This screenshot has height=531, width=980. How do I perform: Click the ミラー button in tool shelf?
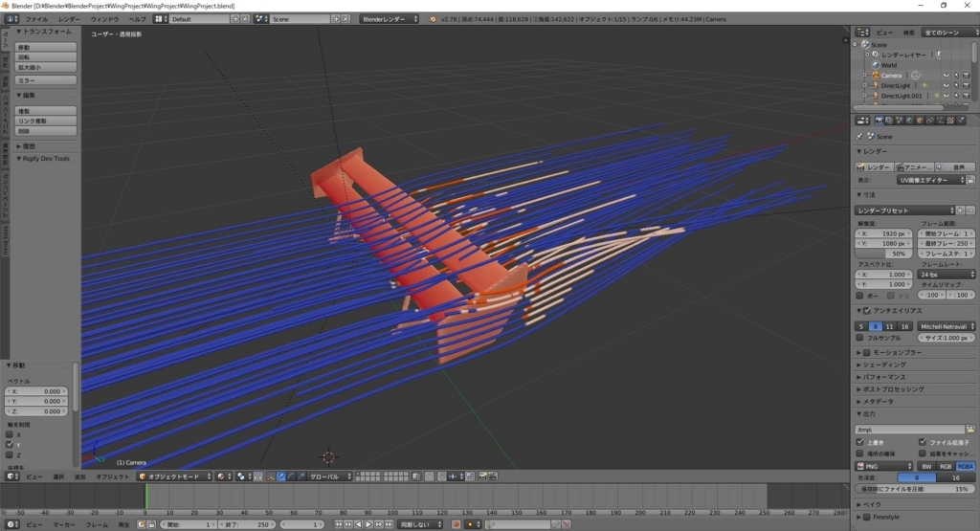pos(46,80)
